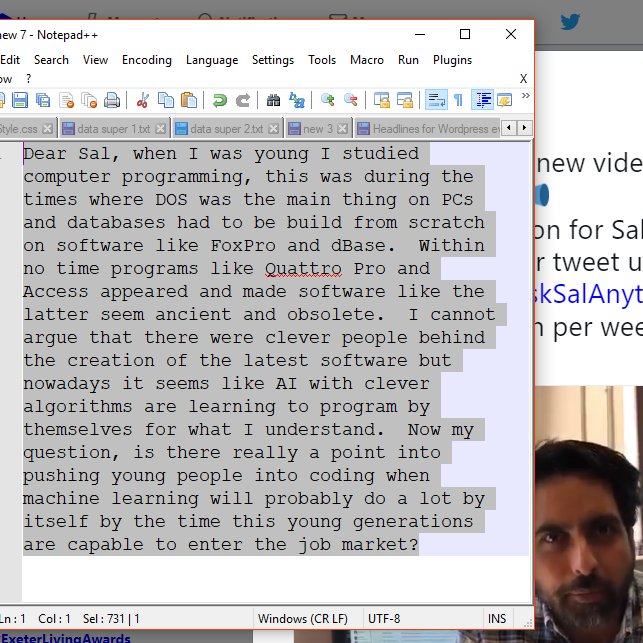Click the Close All documents icon
Viewport: 643px width, 643px height.
[x=89, y=100]
